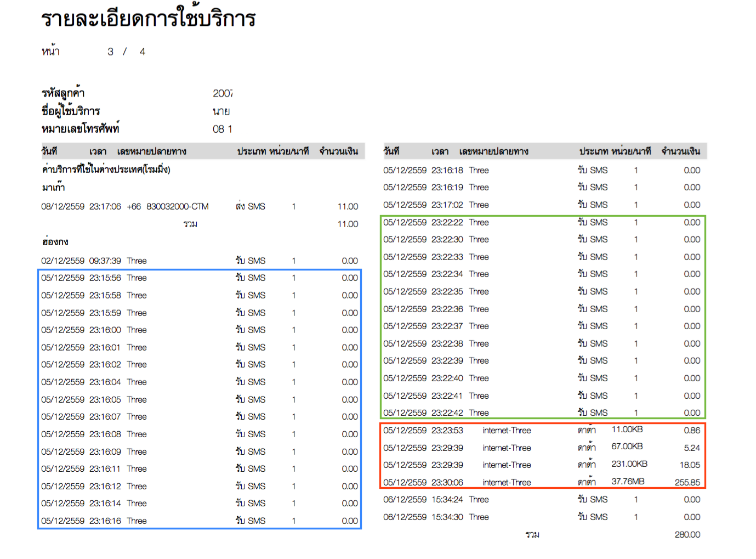Click "internet-Three" in the 23:23:53 row
The width and height of the screenshot is (756, 559).
coord(507,431)
